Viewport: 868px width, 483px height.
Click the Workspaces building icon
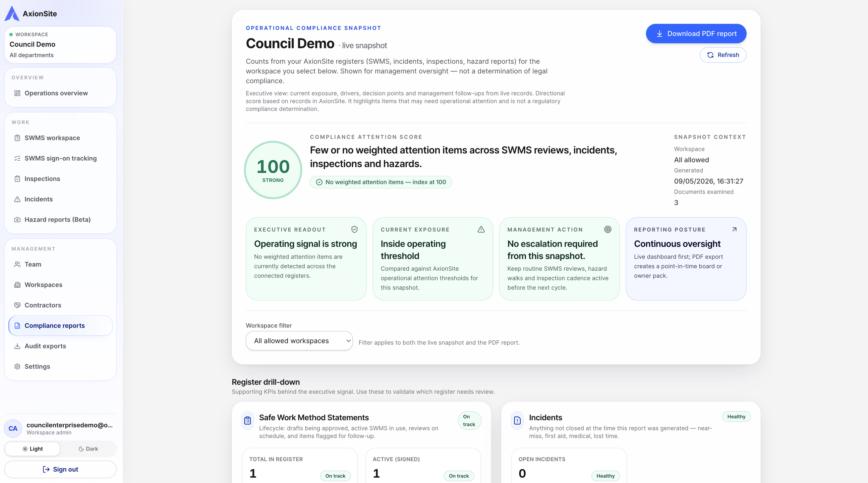pos(17,285)
